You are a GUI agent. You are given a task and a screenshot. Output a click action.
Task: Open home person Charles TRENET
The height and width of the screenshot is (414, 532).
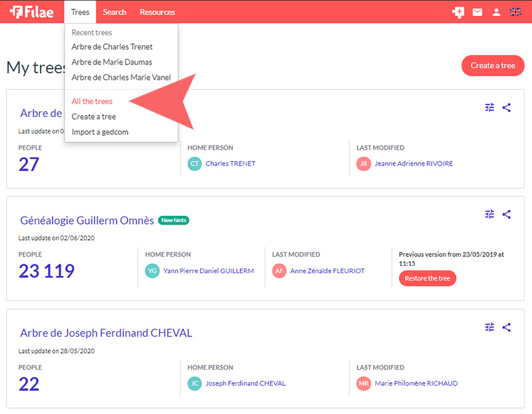230,163
